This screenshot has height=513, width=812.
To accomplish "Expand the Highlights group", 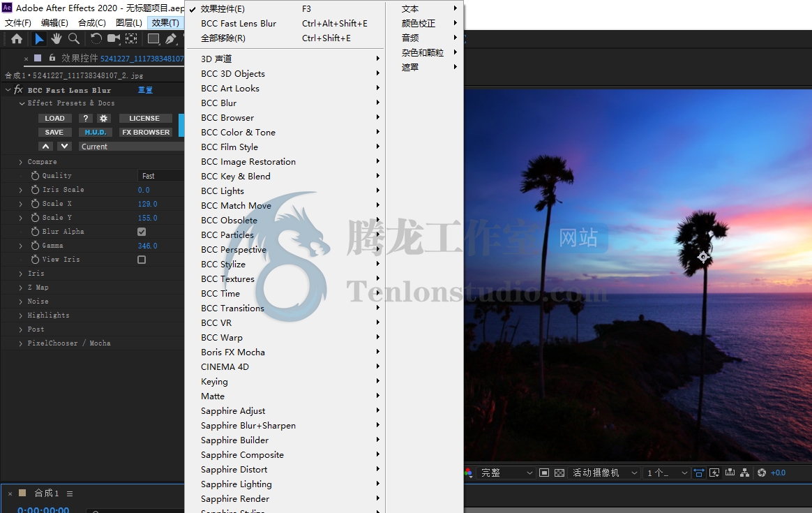I will point(21,315).
